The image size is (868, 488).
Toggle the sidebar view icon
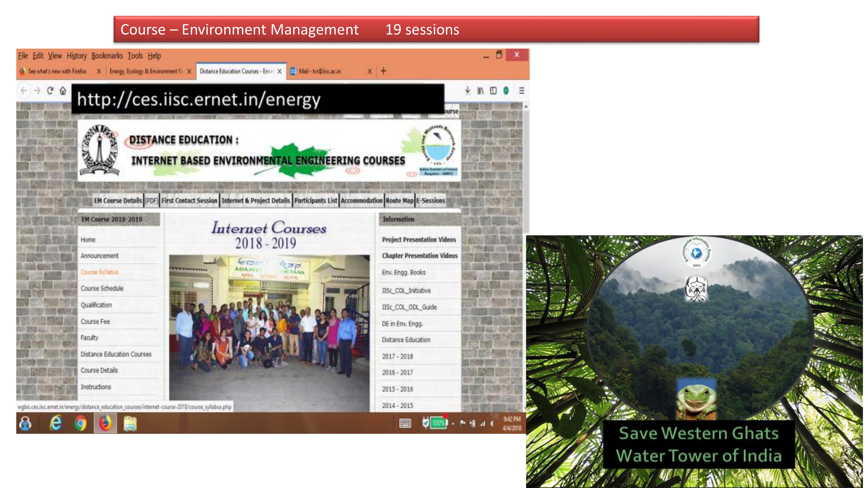click(493, 91)
